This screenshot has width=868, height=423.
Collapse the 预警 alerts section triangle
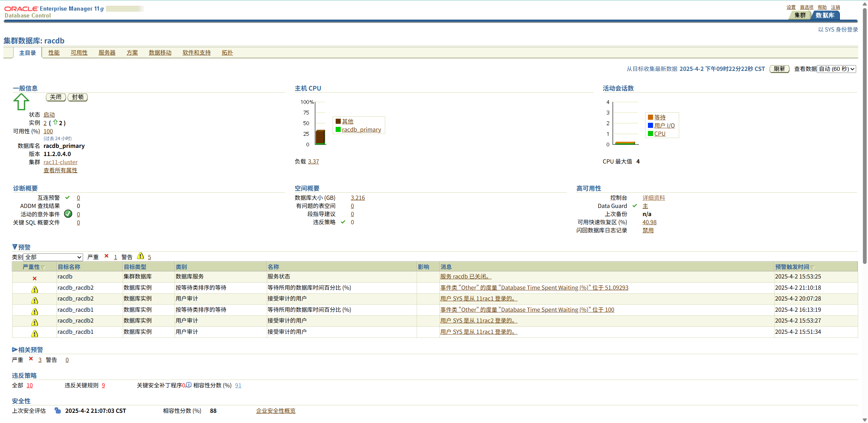[x=15, y=247]
